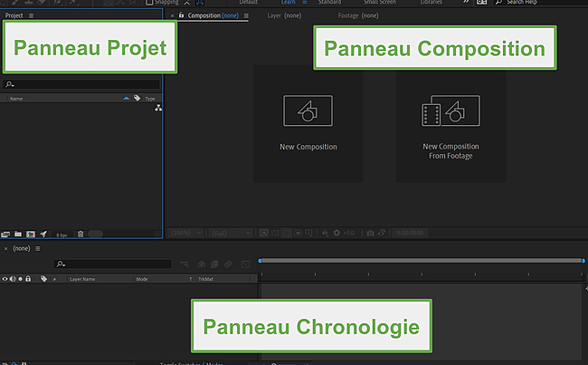Open the Learn workspace menu icon
588x365 pixels.
(305, 2)
